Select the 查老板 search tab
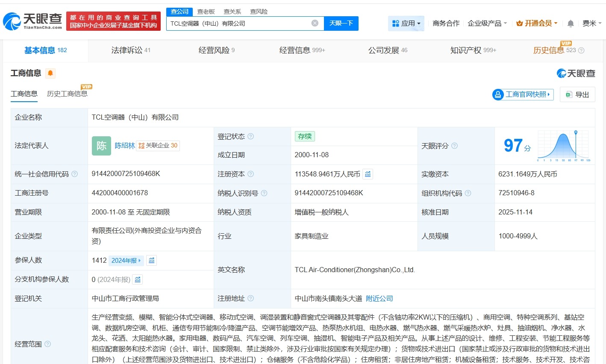 tap(206, 12)
